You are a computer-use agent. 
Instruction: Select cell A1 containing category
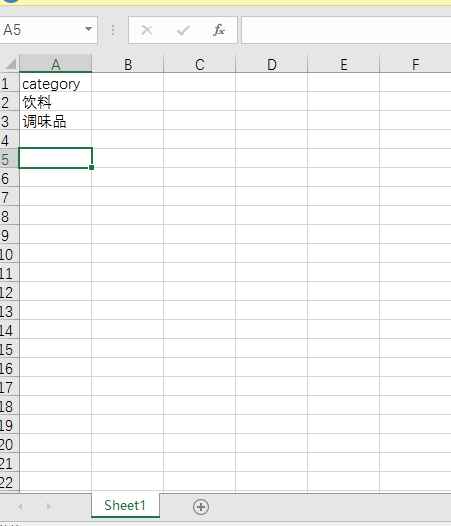[x=55, y=83]
